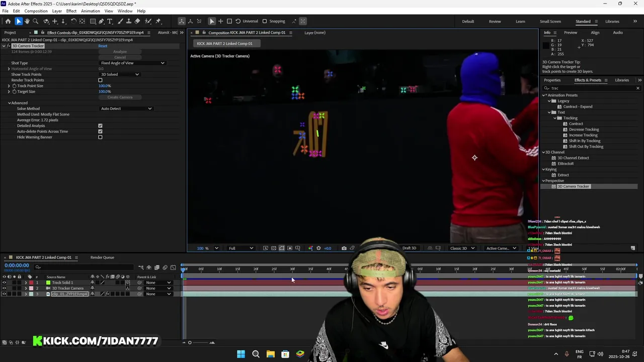Click the Draft 3D button

(x=409, y=248)
